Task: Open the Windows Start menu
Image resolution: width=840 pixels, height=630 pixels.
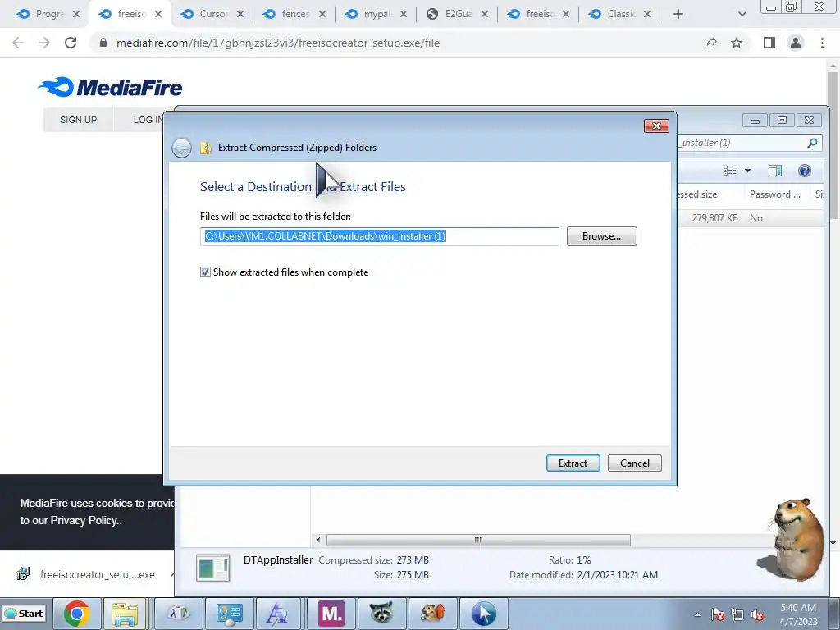Action: (x=24, y=614)
